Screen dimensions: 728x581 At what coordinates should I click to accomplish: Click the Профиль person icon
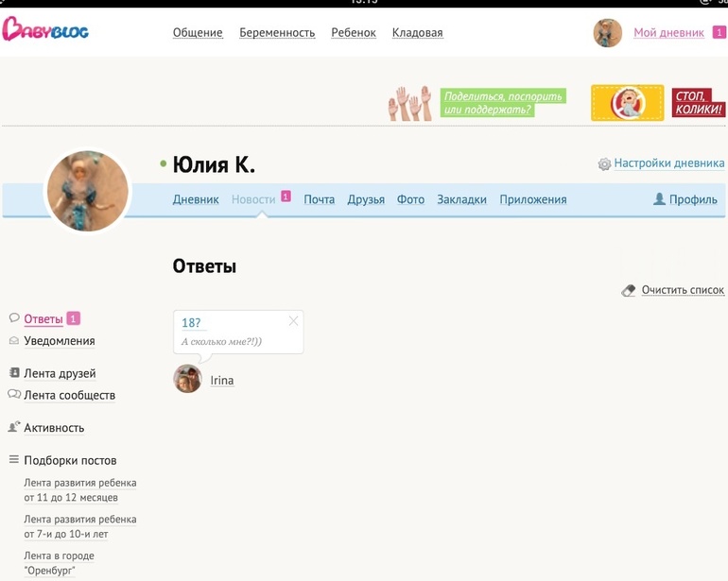[x=659, y=199]
